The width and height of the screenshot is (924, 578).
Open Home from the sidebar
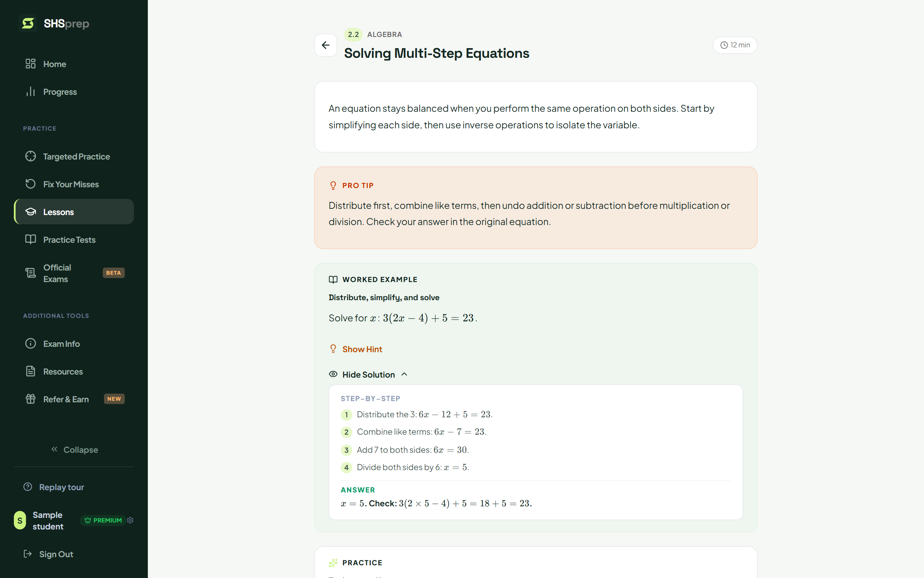pos(74,64)
